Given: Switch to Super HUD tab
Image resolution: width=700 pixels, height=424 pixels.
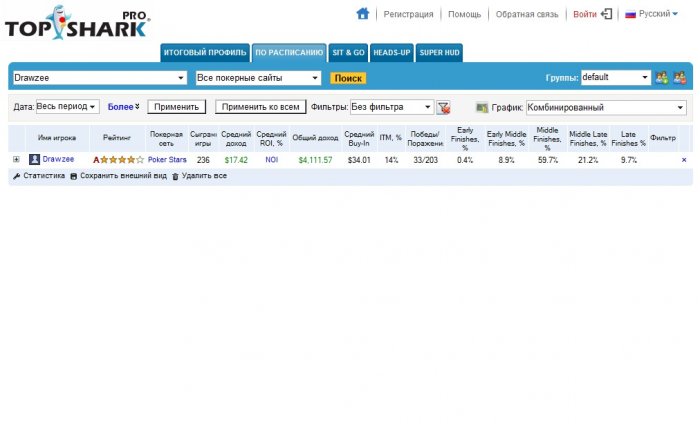Looking at the screenshot, I should (439, 53).
